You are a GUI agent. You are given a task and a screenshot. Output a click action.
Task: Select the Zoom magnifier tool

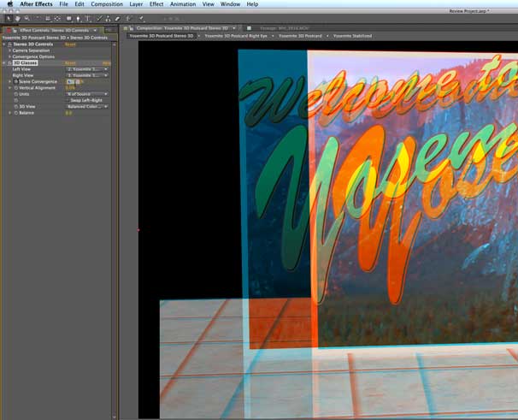coord(27,19)
